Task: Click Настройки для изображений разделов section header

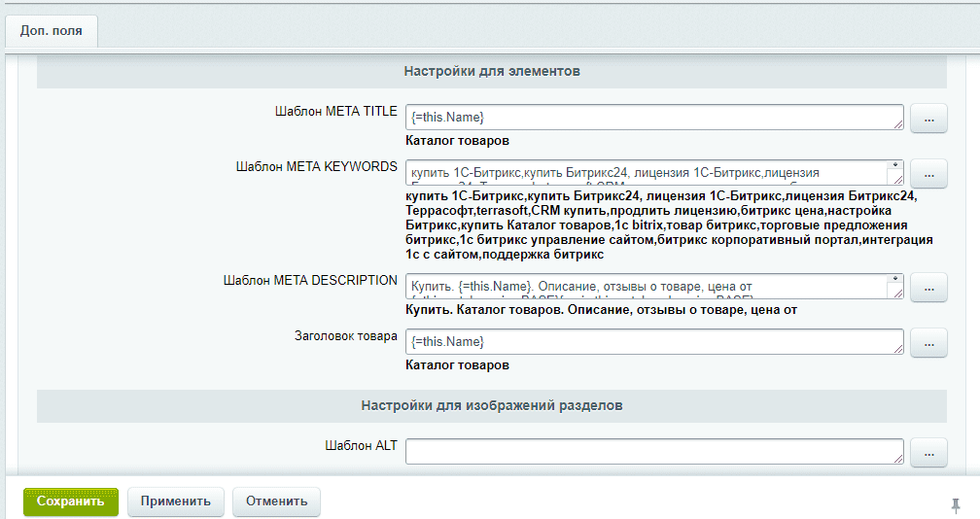Action: pyautogui.click(x=492, y=405)
